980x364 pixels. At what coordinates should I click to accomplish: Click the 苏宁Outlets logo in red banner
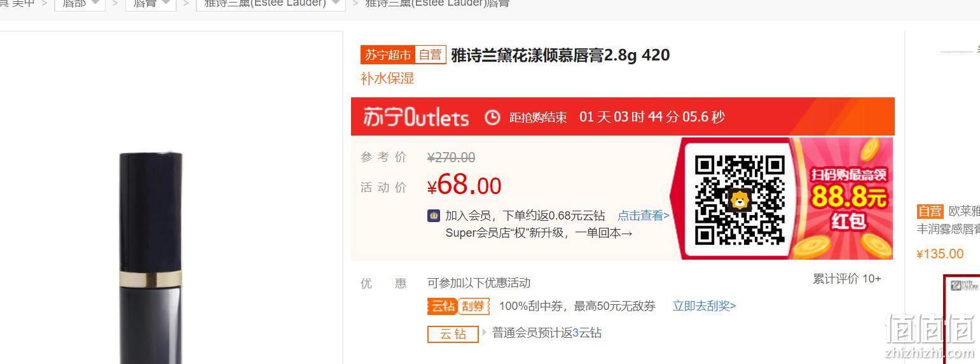[416, 117]
